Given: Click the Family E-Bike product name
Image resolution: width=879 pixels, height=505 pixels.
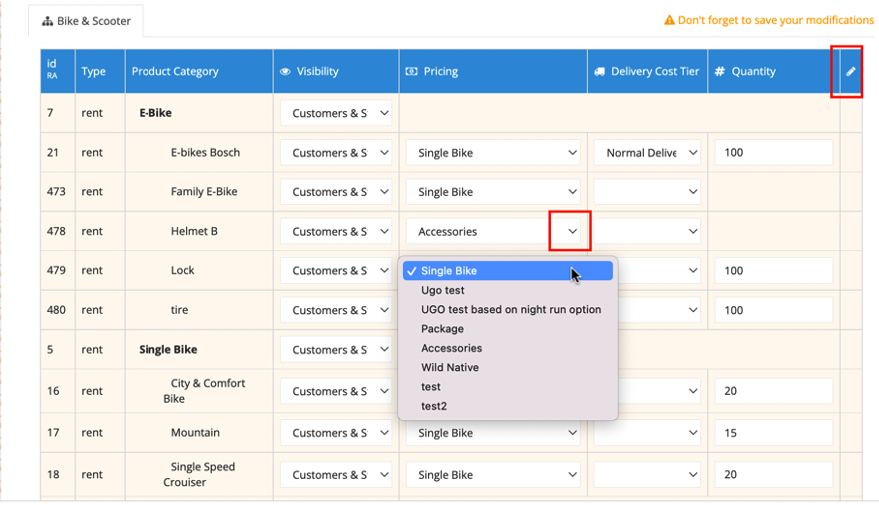Looking at the screenshot, I should pyautogui.click(x=204, y=192).
